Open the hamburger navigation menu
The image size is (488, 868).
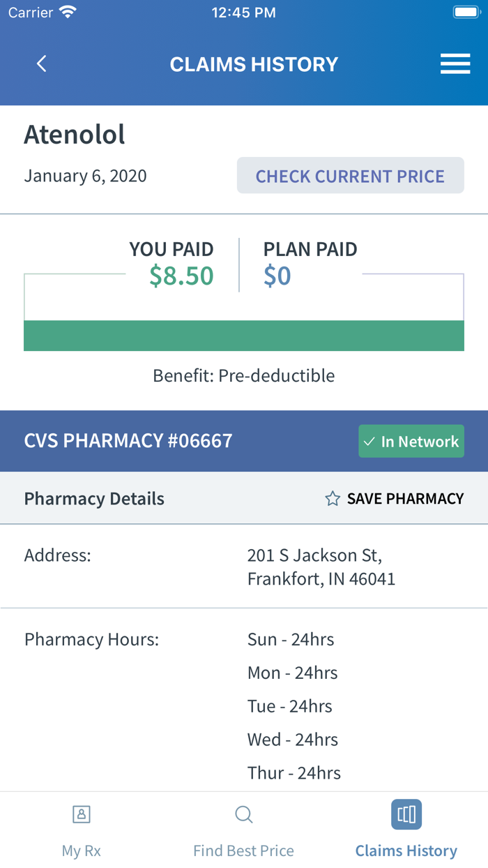coord(455,63)
